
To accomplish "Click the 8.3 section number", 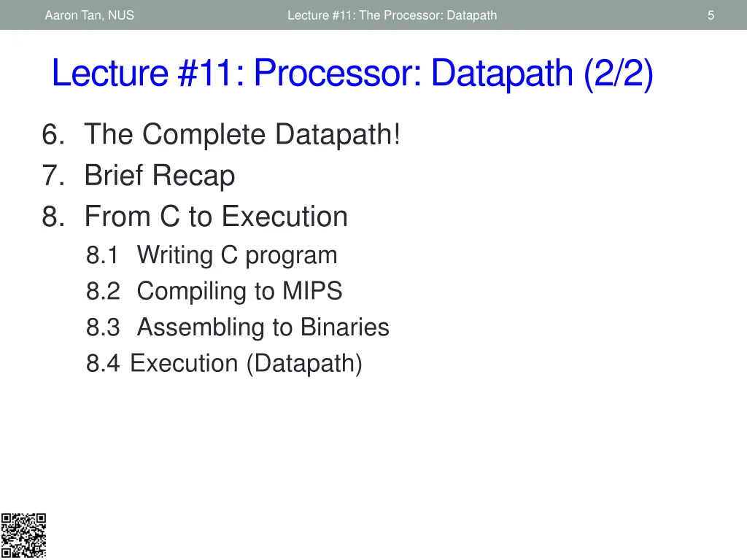I will click(x=102, y=327).
